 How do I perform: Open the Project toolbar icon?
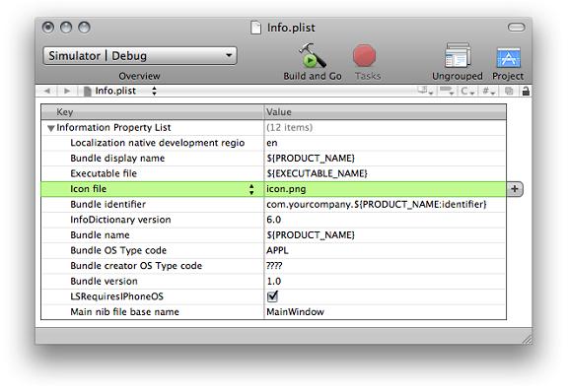click(508, 57)
